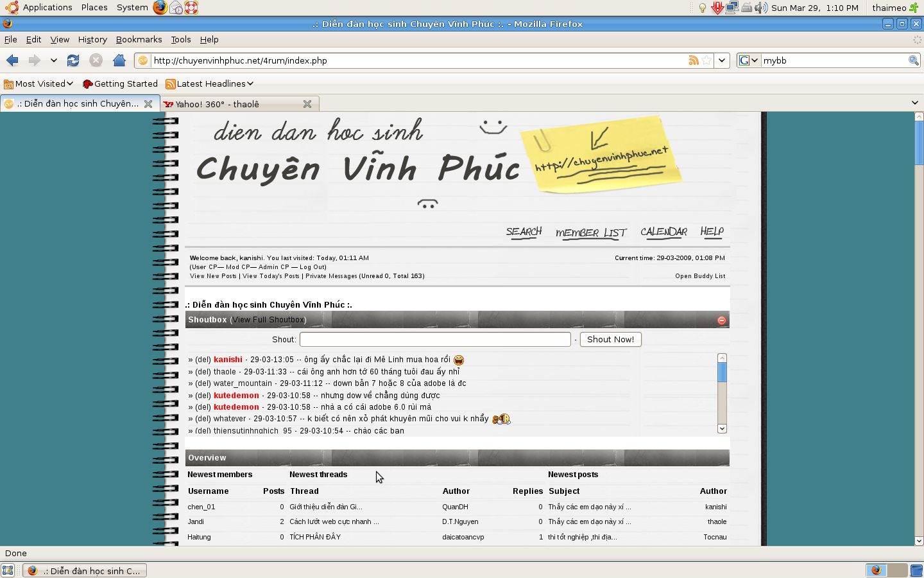Screen dimensions: 924x578
Task: Click the laughing smiley in kanishi's shout
Action: 459,360
